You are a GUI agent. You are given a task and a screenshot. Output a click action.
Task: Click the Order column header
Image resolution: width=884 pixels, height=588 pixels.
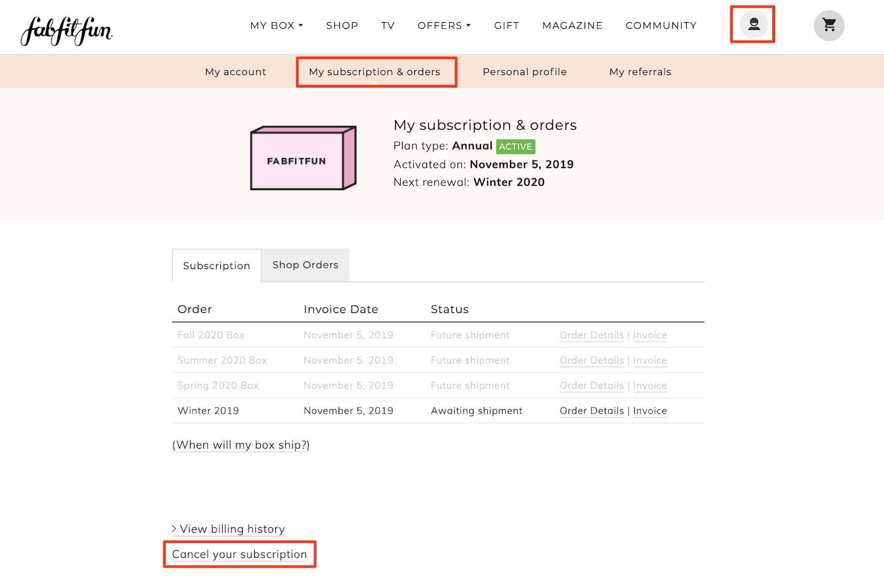[x=194, y=309]
